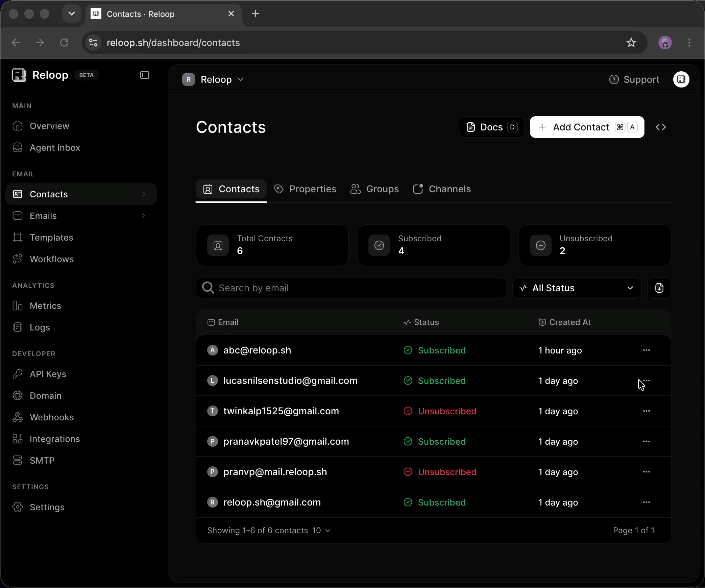Select the pranvp@mail.reloop.sh contact
The height and width of the screenshot is (588, 705).
pyautogui.click(x=275, y=472)
